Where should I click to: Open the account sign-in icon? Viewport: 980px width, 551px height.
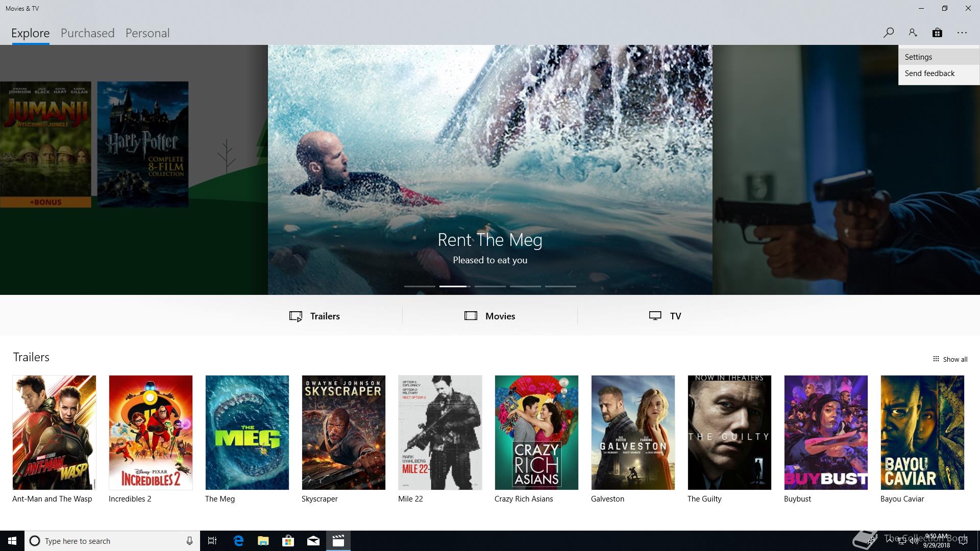pyautogui.click(x=913, y=33)
